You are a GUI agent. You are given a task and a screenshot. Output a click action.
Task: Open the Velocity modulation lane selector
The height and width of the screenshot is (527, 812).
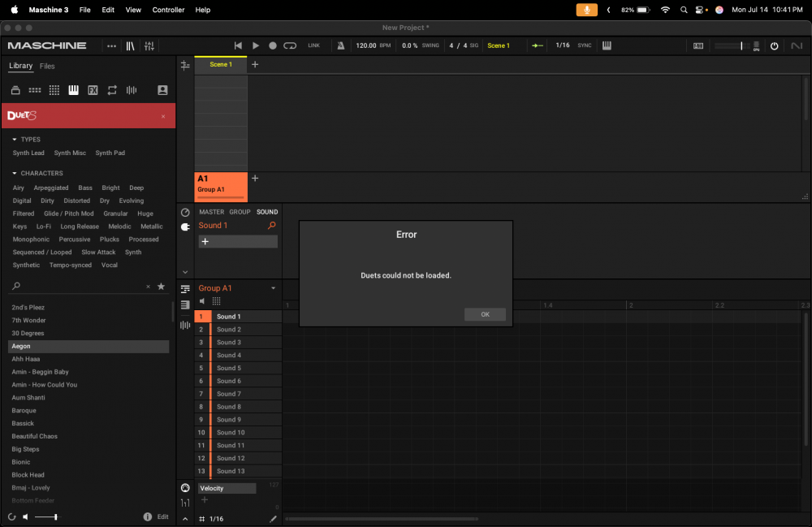227,489
